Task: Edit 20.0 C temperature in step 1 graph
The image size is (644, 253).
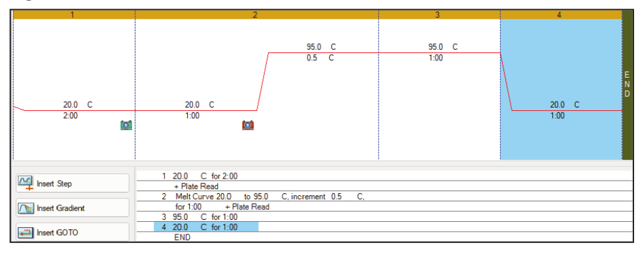Action: pyautogui.click(x=78, y=105)
